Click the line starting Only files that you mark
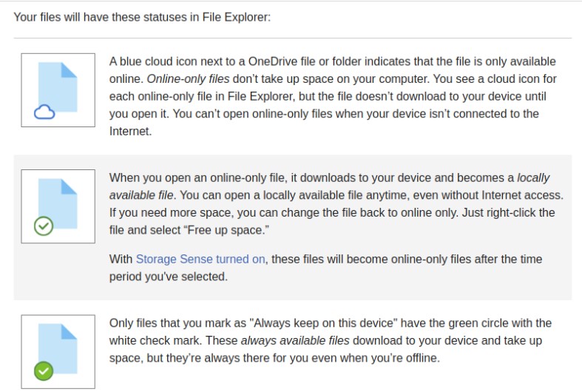Image resolution: width=582 pixels, height=392 pixels. pos(331,323)
